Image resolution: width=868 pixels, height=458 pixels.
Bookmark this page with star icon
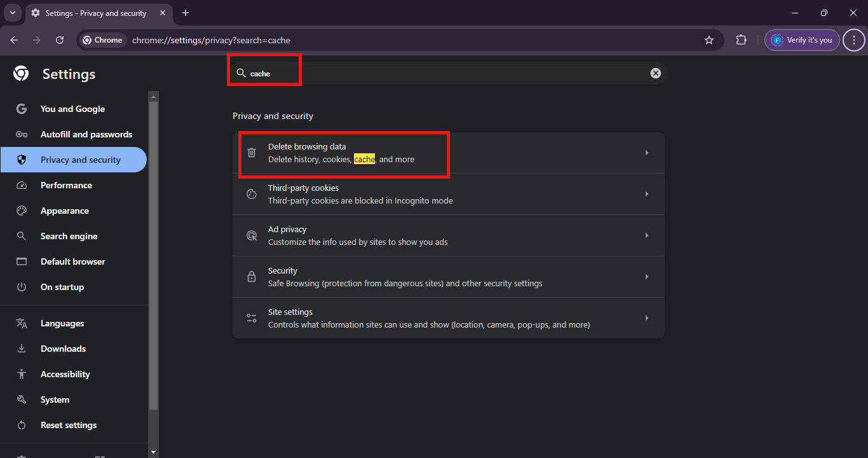[709, 40]
